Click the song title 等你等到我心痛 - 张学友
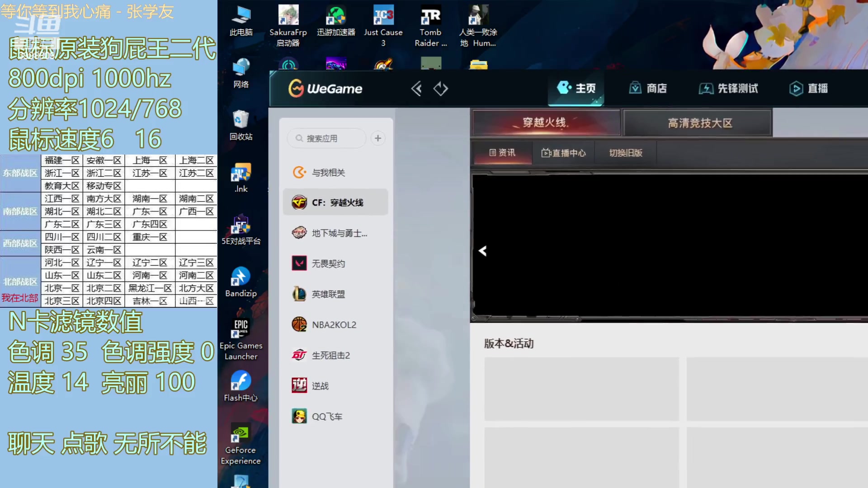 pos(87,11)
